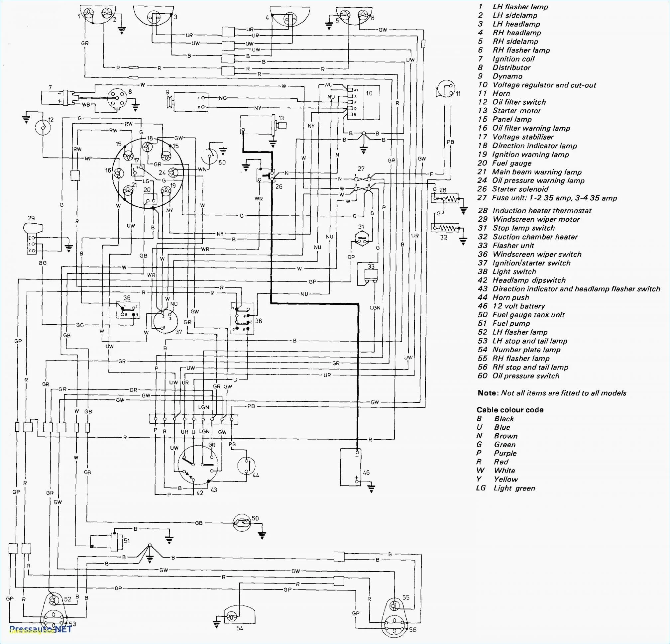
Task: Click the windscreen wiper switch symbol 36
Action: pos(128,310)
